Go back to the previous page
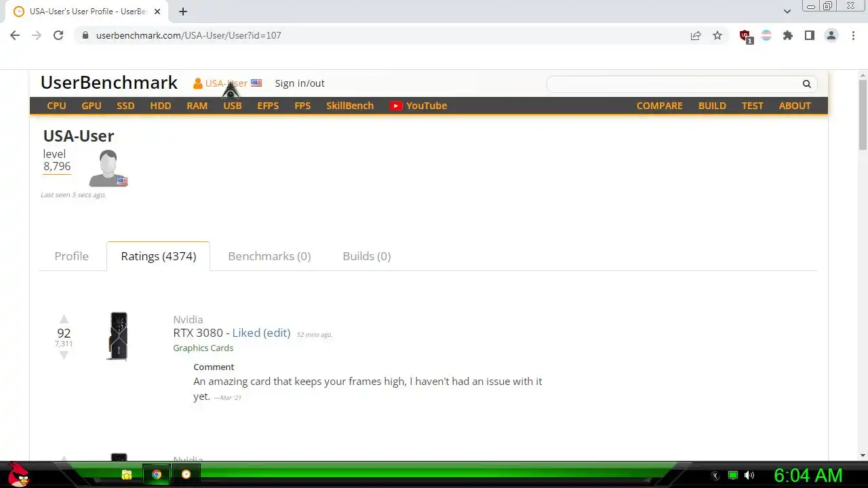The height and width of the screenshot is (488, 868). pos(15,35)
